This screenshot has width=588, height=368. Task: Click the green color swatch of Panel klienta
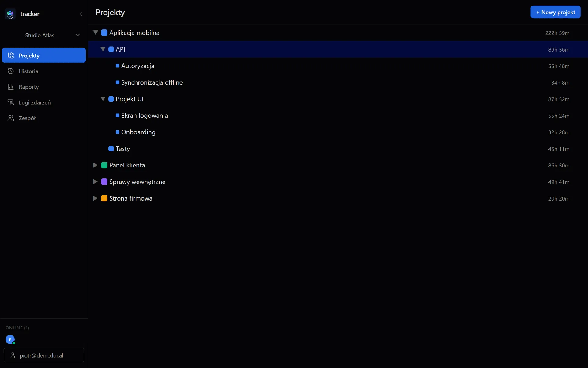(104, 165)
